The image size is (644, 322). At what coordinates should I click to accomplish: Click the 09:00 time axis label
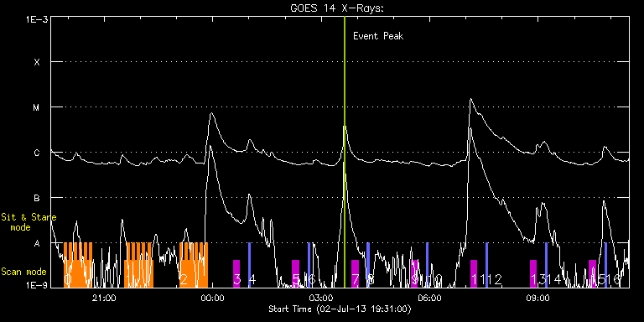pos(538,298)
